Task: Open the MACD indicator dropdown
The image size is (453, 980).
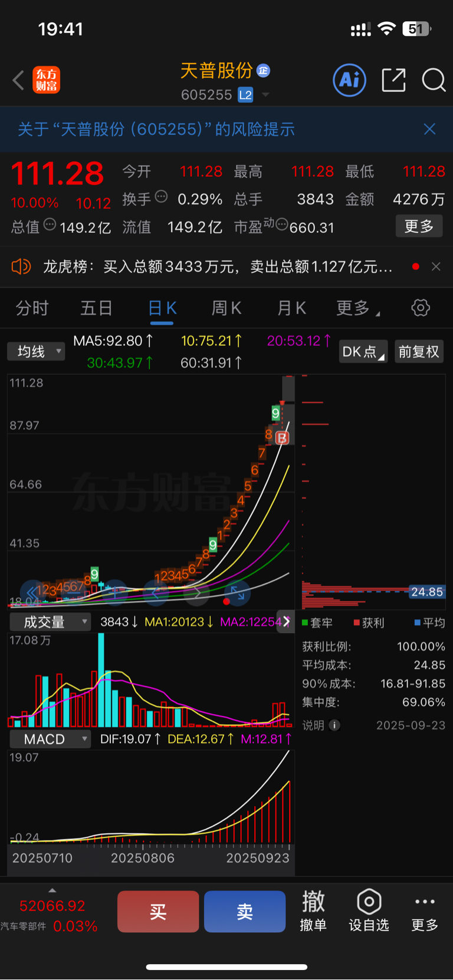Action: point(50,739)
